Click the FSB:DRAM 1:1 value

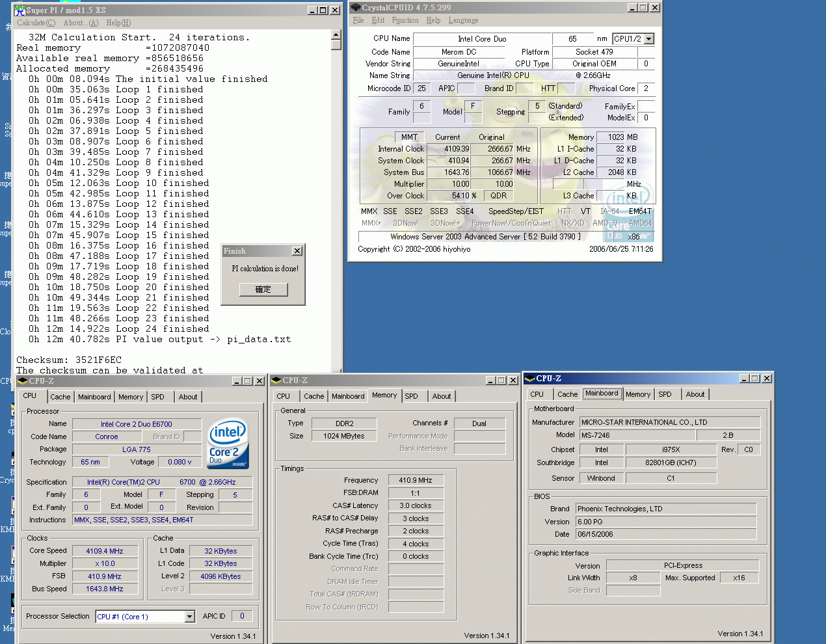pyautogui.click(x=416, y=493)
